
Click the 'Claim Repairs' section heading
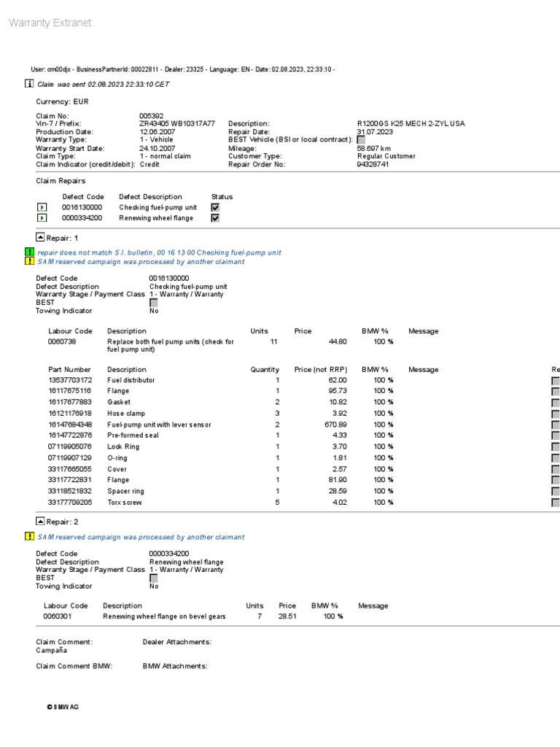pyautogui.click(x=61, y=181)
